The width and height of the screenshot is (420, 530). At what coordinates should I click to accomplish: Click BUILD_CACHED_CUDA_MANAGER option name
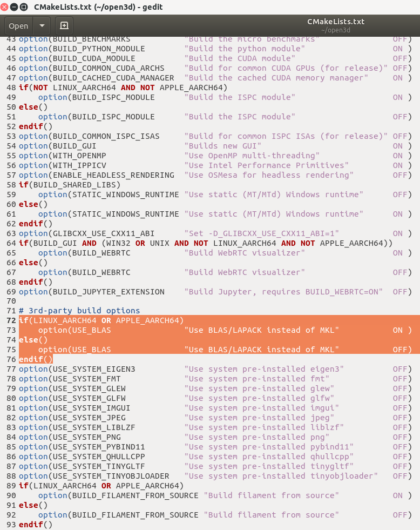(x=113, y=78)
